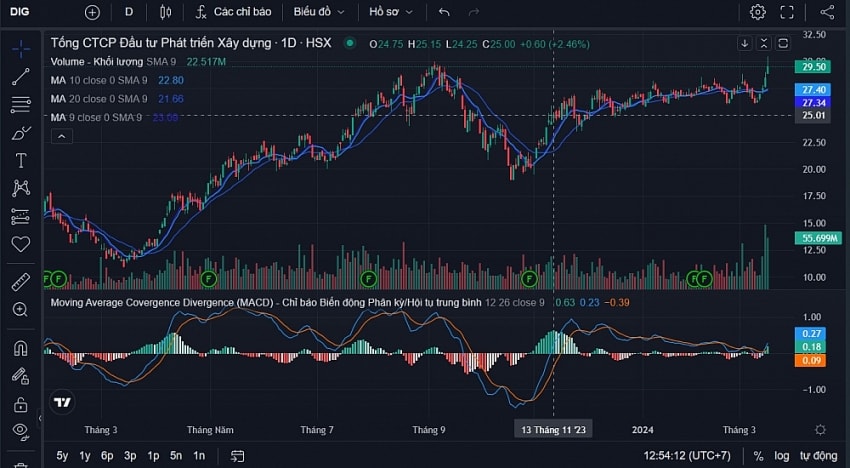Click the market status green dot
The image size is (850, 468).
(350, 43)
